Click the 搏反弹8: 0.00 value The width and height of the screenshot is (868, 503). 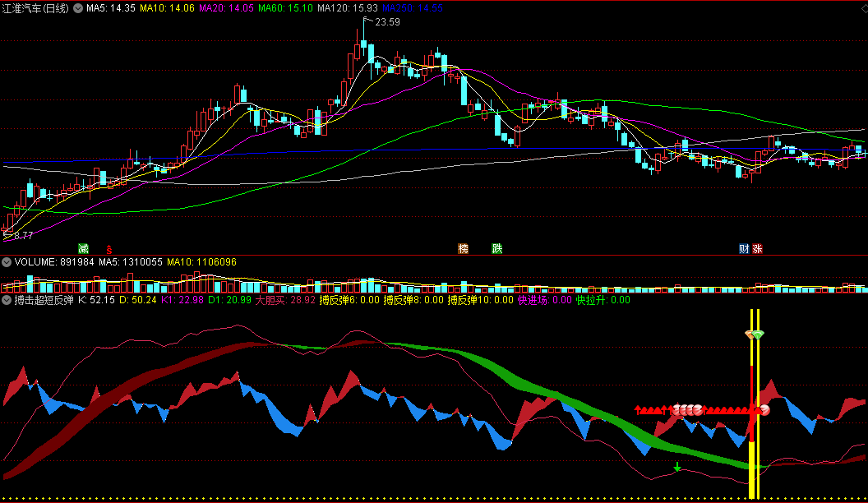413,301
